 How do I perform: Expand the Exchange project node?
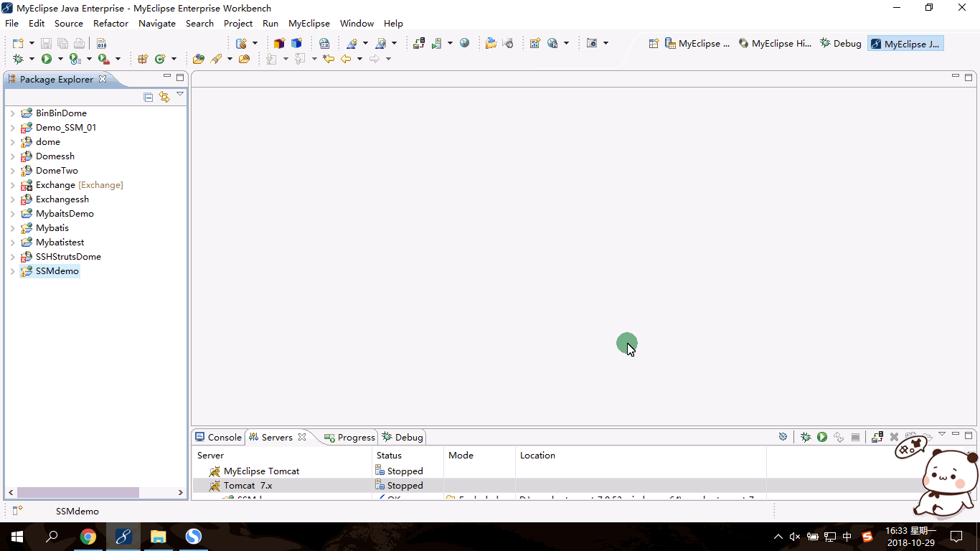12,185
